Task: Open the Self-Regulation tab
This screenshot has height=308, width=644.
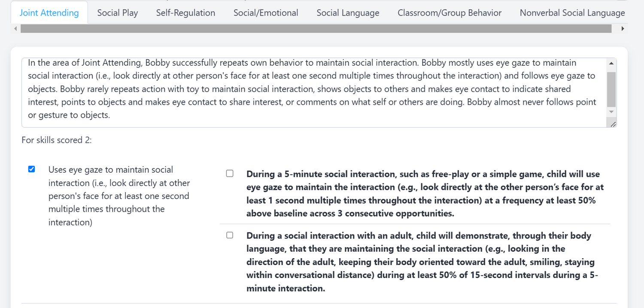Action: [x=185, y=13]
